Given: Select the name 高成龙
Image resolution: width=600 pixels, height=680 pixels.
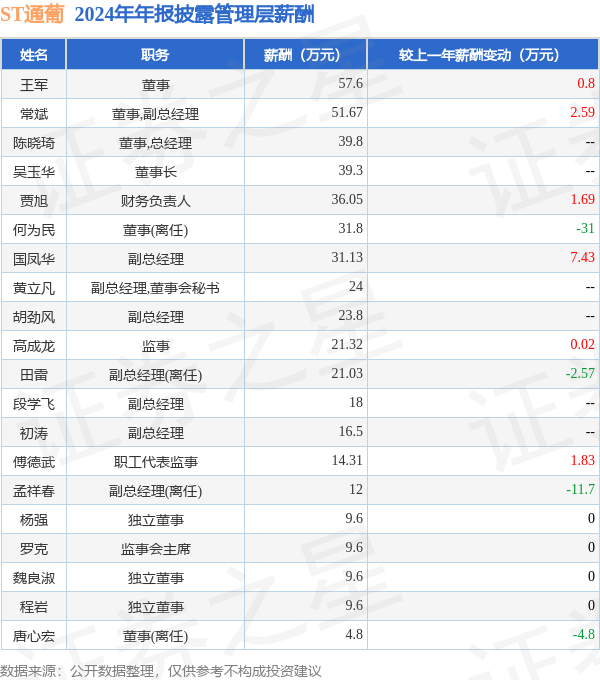Looking at the screenshot, I should pos(34,346).
